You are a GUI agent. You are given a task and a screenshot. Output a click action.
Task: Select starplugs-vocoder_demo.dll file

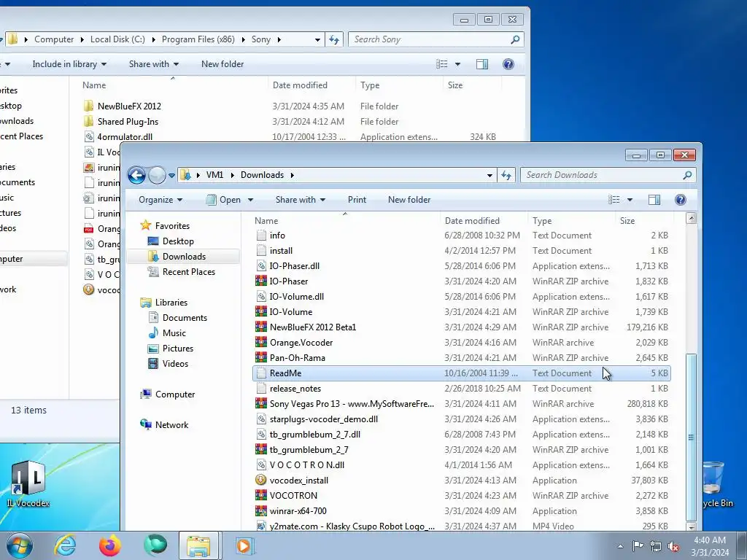[x=462, y=419]
